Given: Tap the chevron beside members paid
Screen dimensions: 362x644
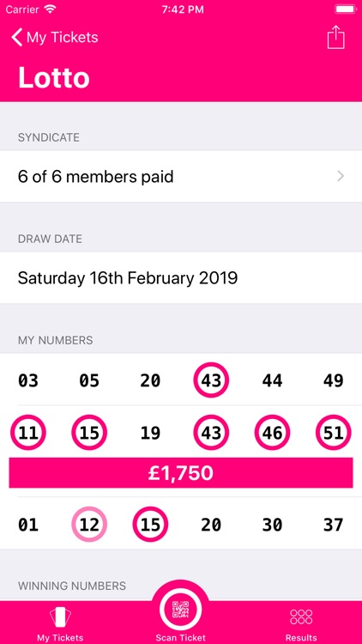Looking at the screenshot, I should [x=341, y=177].
